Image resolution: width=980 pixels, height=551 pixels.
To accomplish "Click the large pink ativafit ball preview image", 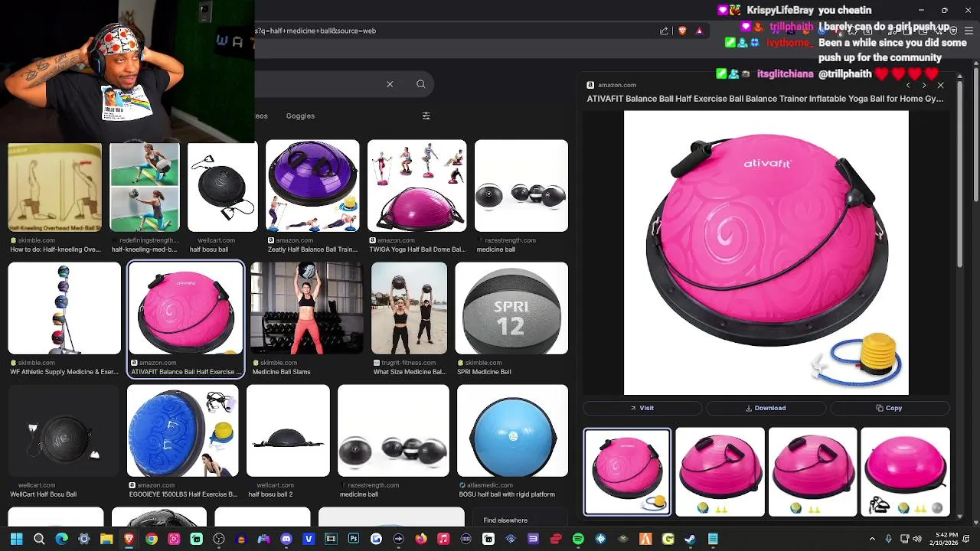I will [766, 253].
